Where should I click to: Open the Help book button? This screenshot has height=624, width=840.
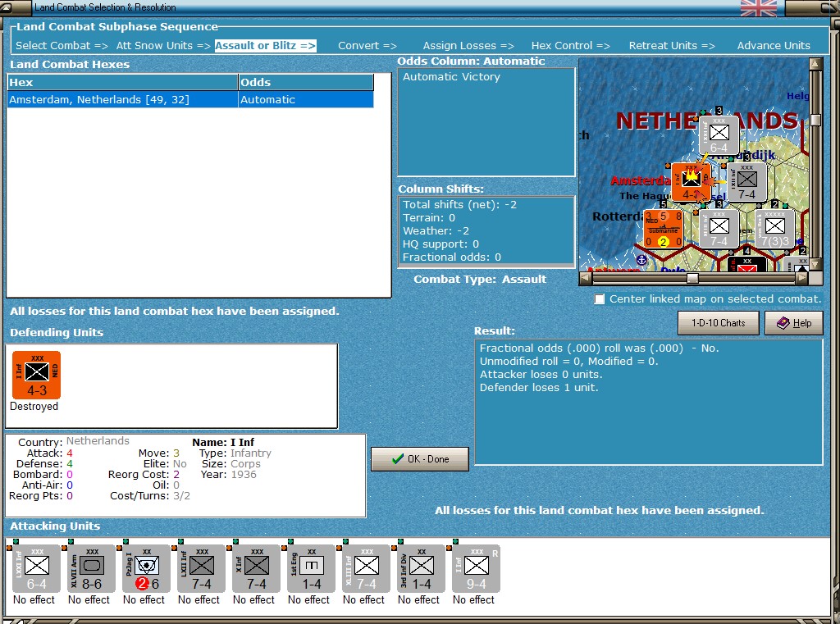pyautogui.click(x=794, y=323)
